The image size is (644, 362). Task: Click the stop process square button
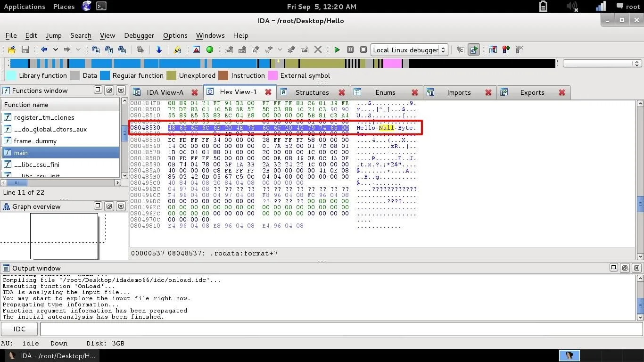[x=363, y=49]
